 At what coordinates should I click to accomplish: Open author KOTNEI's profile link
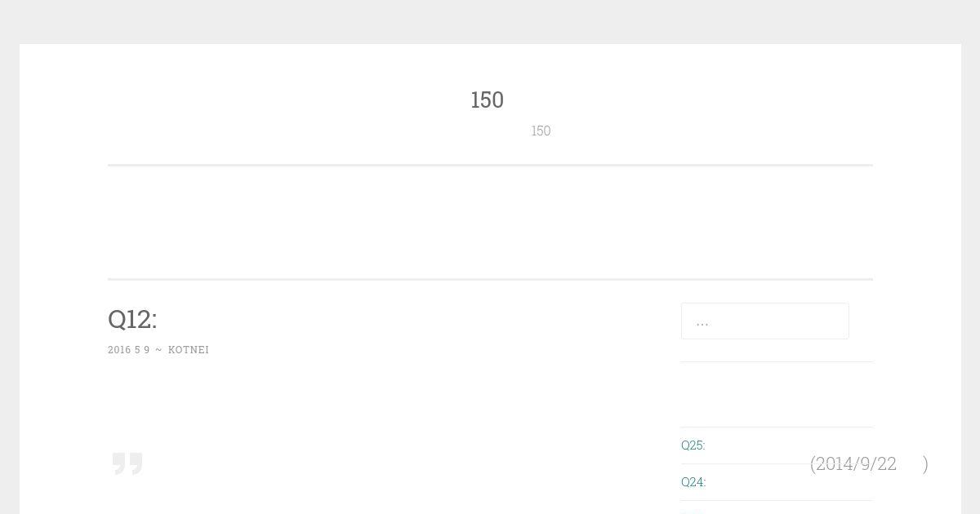tap(189, 349)
